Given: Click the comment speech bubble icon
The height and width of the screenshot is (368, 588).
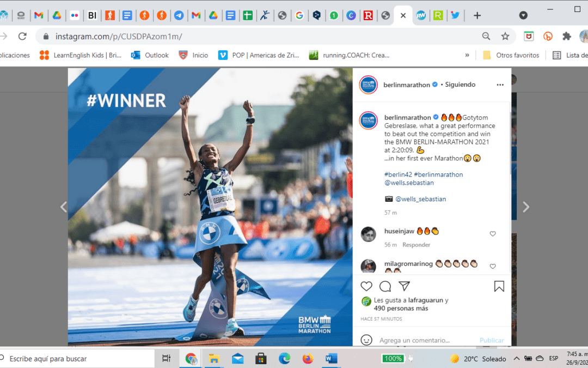Looking at the screenshot, I should (x=385, y=286).
